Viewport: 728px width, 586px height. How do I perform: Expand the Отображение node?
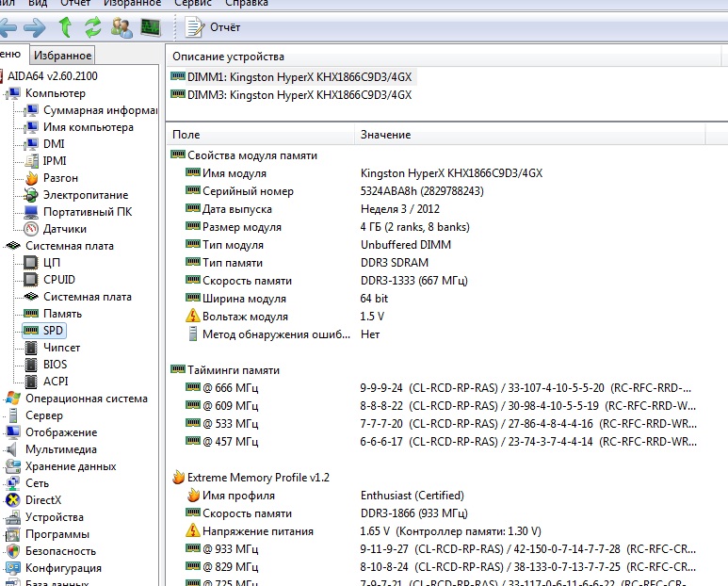pos(61,432)
